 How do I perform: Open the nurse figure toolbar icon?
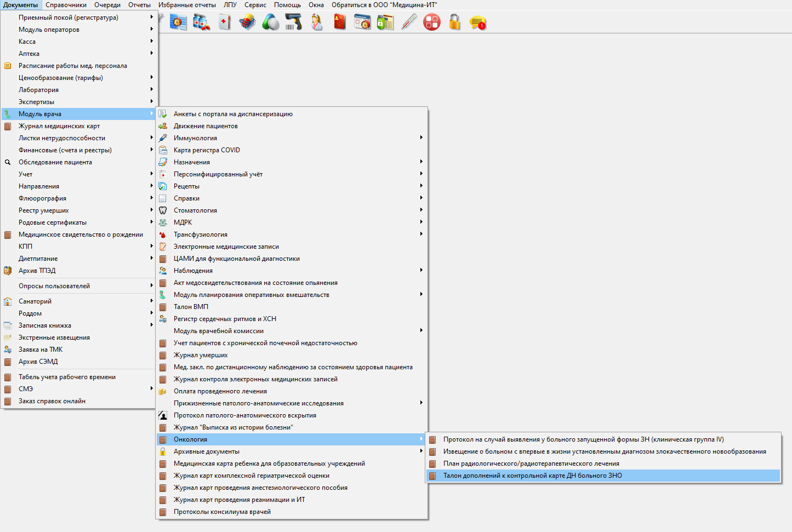pos(317,22)
